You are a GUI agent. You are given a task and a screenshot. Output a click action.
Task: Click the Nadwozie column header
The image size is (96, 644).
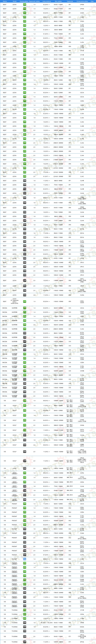(x=70, y=1)
